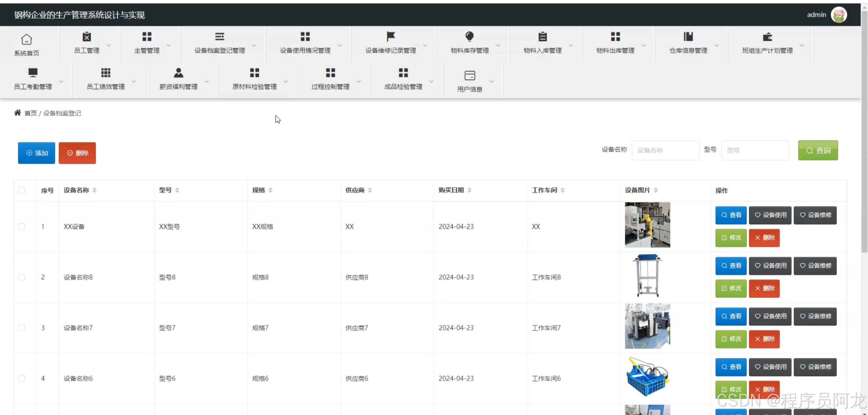868x415 pixels.
Task: Expand the 设备档案登记管理 dropdown chevron
Action: (254, 45)
